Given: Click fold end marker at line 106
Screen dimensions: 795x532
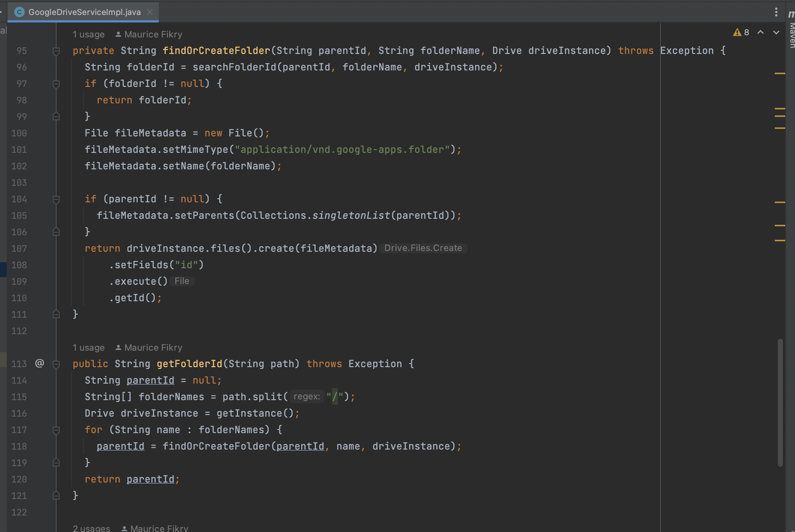Looking at the screenshot, I should point(56,232).
